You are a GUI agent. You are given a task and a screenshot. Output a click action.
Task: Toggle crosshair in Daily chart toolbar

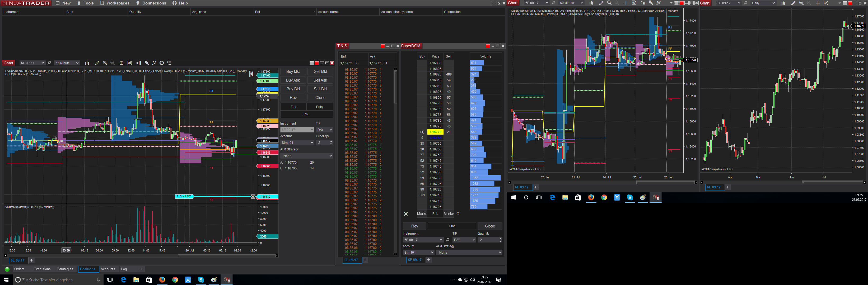point(818,3)
